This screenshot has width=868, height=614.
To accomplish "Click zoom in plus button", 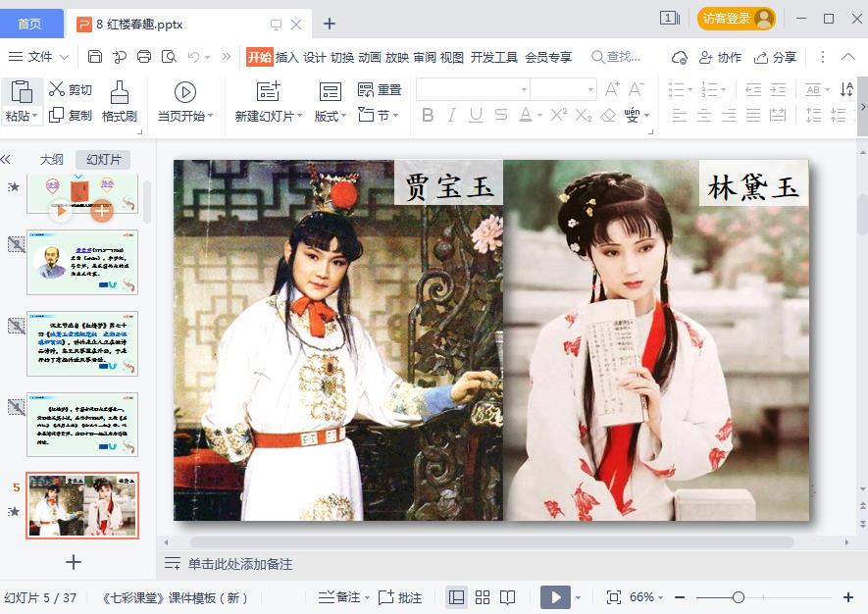I will pyautogui.click(x=848, y=597).
